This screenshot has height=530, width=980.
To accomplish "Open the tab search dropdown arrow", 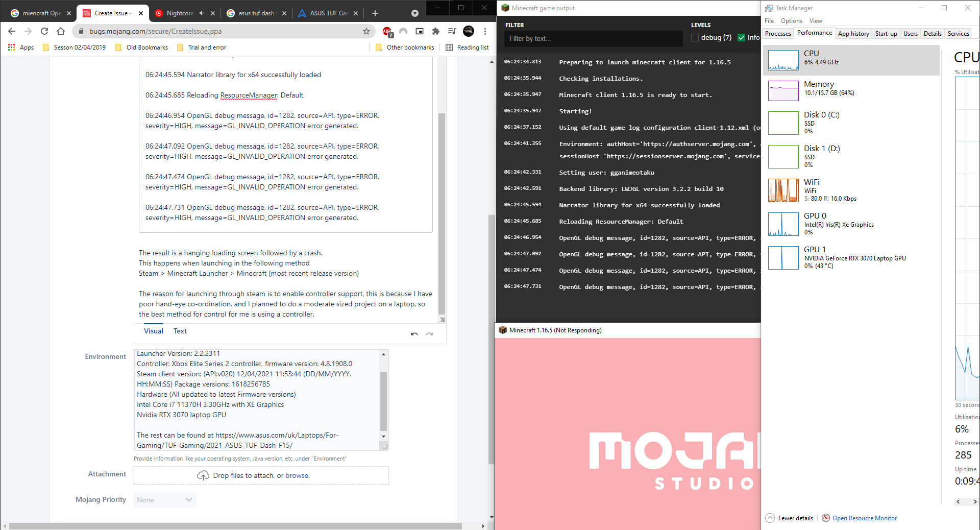I will pos(414,13).
